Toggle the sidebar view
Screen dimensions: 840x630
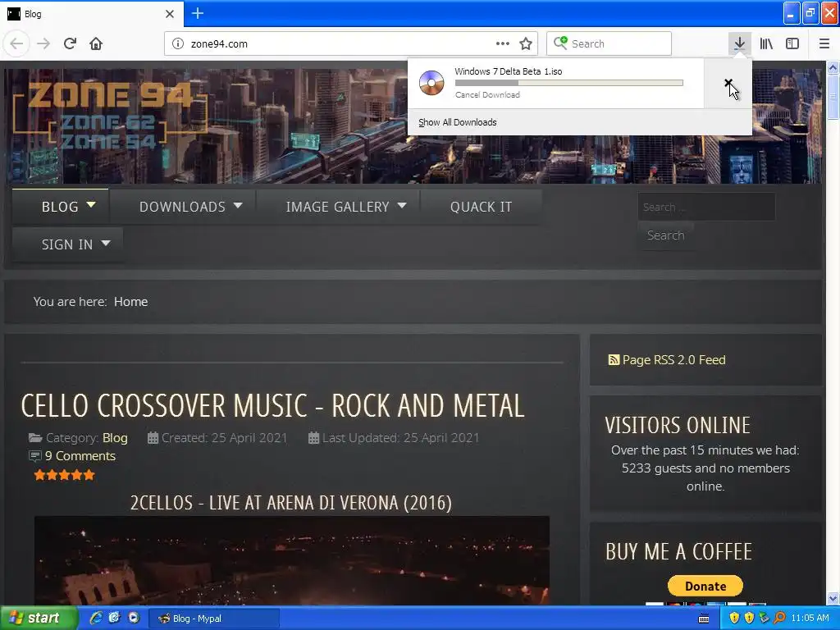792,43
